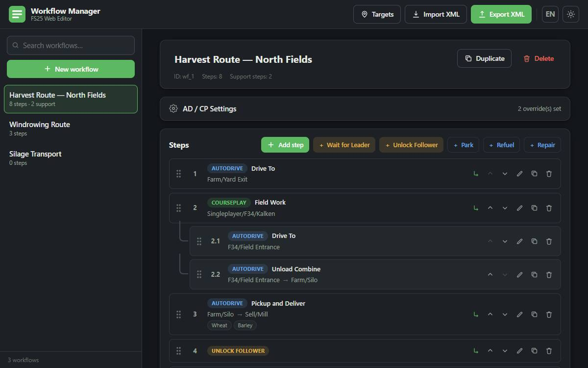Click the drag handle of step 2.1

click(x=199, y=241)
